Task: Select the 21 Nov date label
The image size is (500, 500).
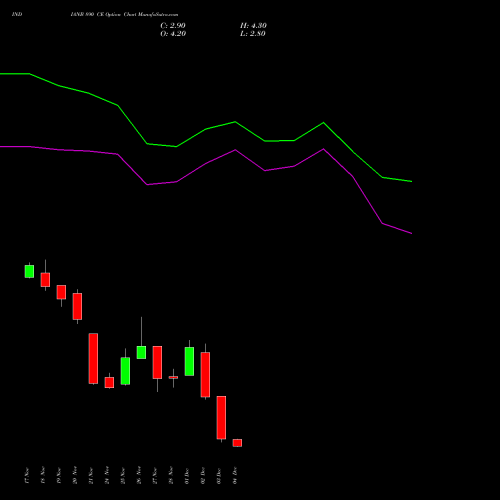Action: tap(91, 475)
